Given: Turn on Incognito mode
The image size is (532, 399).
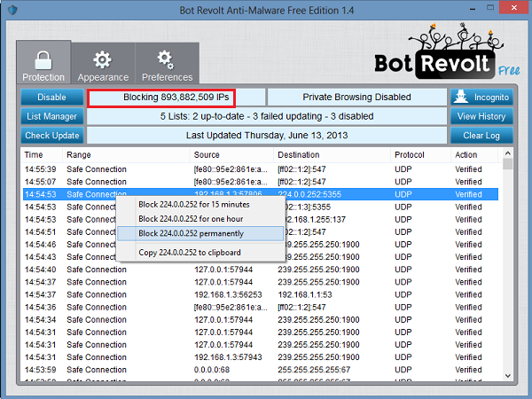Looking at the screenshot, I should 481,97.
